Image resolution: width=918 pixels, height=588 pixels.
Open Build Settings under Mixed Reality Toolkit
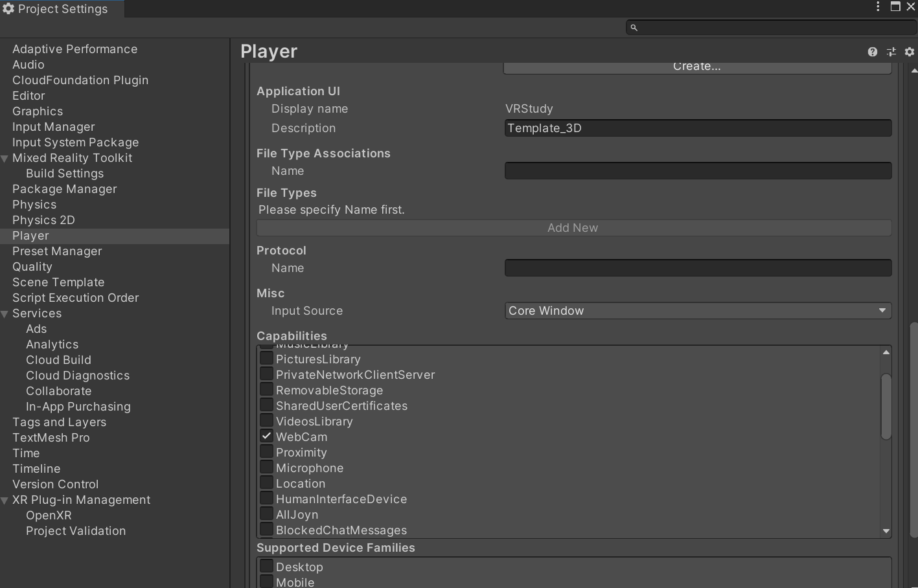(65, 174)
